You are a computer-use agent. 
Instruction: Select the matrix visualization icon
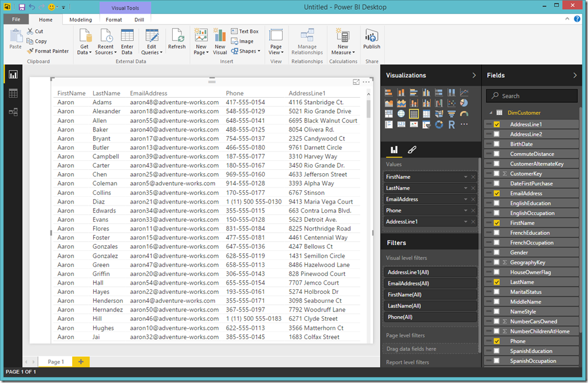pos(426,114)
